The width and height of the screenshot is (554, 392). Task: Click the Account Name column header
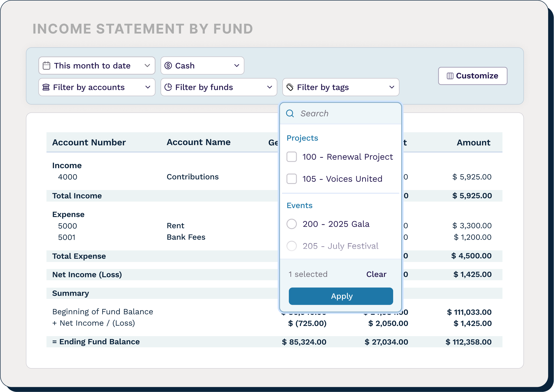pyautogui.click(x=198, y=142)
